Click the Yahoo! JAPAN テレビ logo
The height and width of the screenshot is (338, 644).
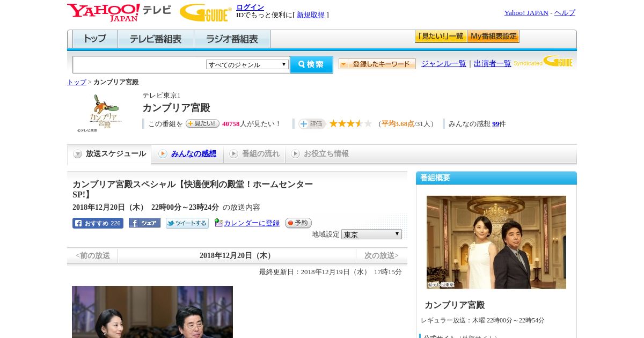tap(119, 12)
